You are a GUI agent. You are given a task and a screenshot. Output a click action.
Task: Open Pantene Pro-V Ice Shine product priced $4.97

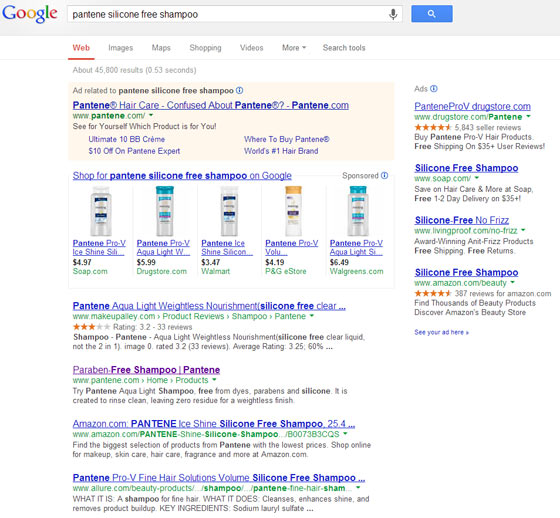coord(99,248)
